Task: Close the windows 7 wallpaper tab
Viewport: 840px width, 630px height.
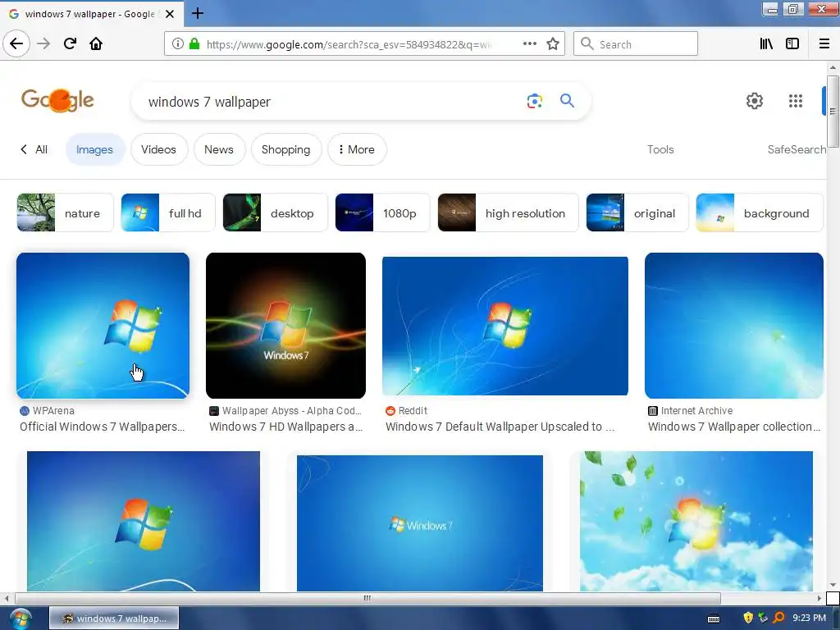Action: coord(170,14)
